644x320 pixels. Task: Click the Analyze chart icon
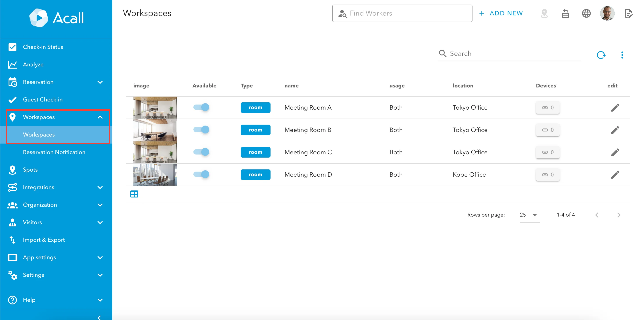tap(12, 65)
